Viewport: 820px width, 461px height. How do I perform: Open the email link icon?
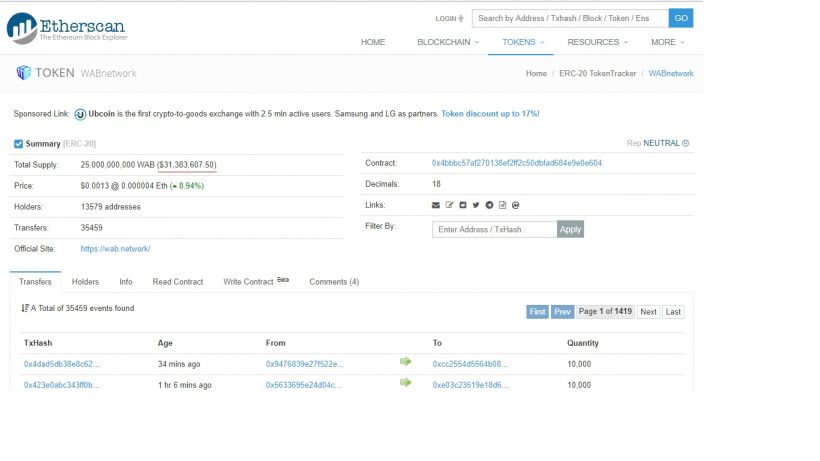436,205
